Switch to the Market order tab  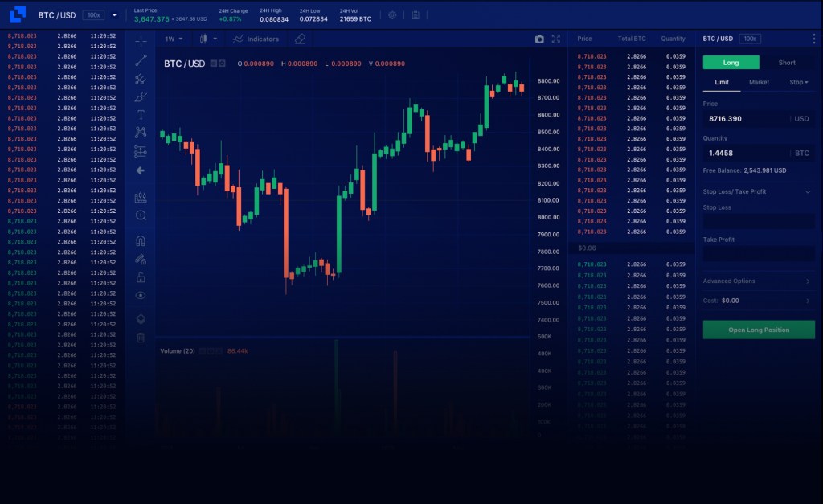[x=759, y=82]
